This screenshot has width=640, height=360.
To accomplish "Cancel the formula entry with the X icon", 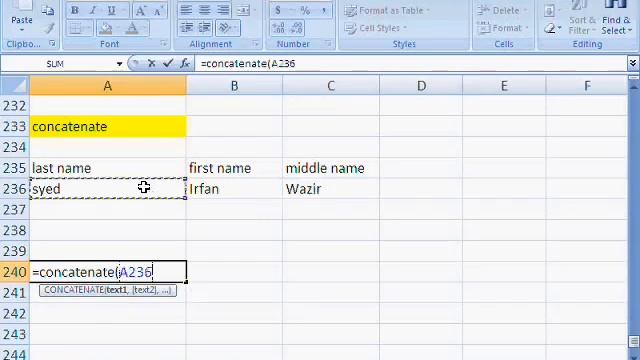I will coord(151,63).
